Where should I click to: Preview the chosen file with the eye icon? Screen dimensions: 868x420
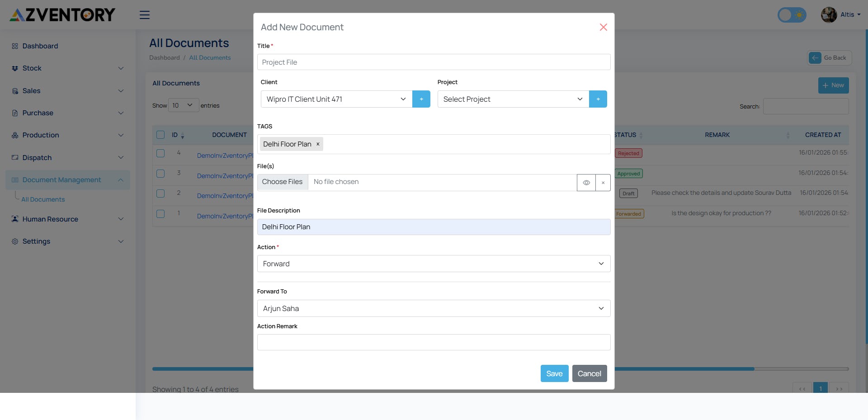click(586, 182)
